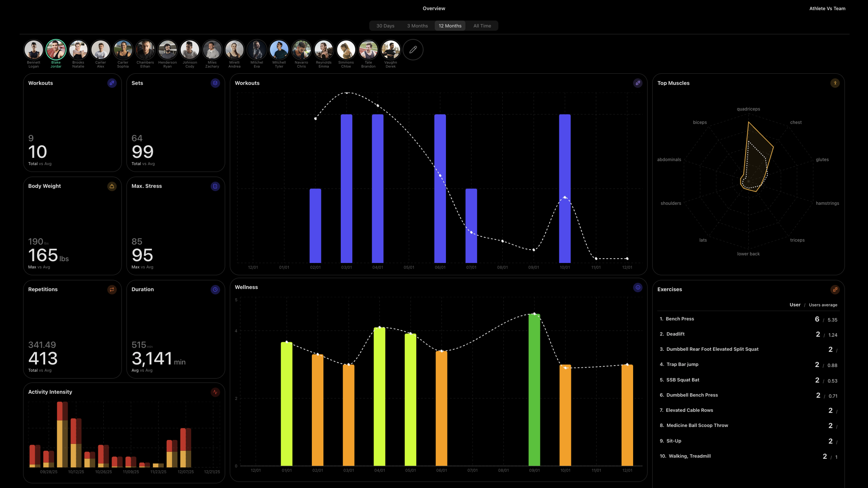Click the Wellness chart smiley icon
The height and width of the screenshot is (488, 868).
(x=637, y=288)
